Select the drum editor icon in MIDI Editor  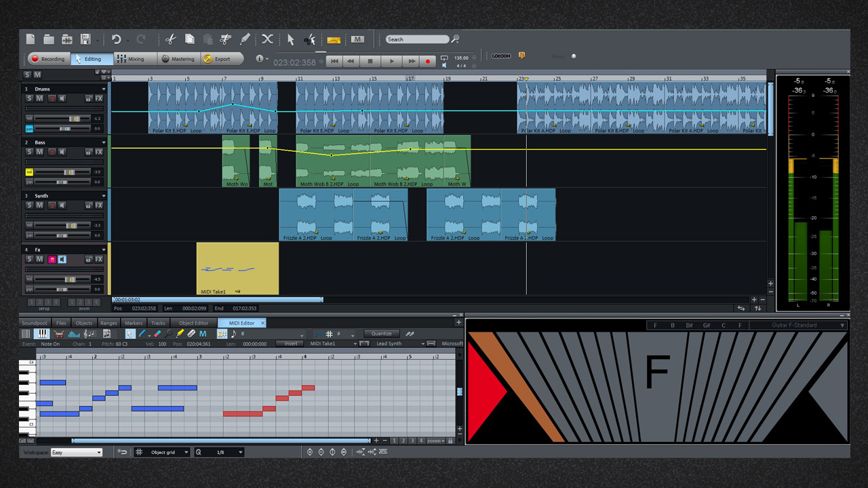pyautogui.click(x=59, y=334)
